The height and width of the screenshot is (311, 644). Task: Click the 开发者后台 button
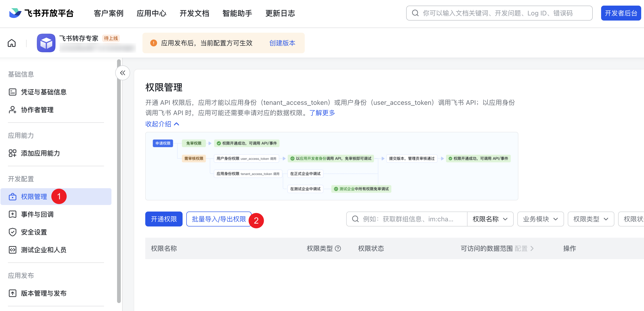(x=621, y=13)
